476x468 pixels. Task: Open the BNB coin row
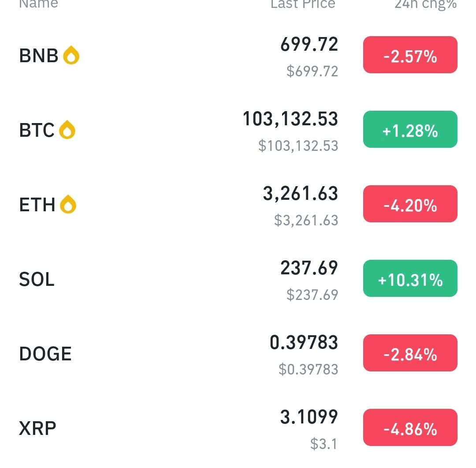click(238, 55)
